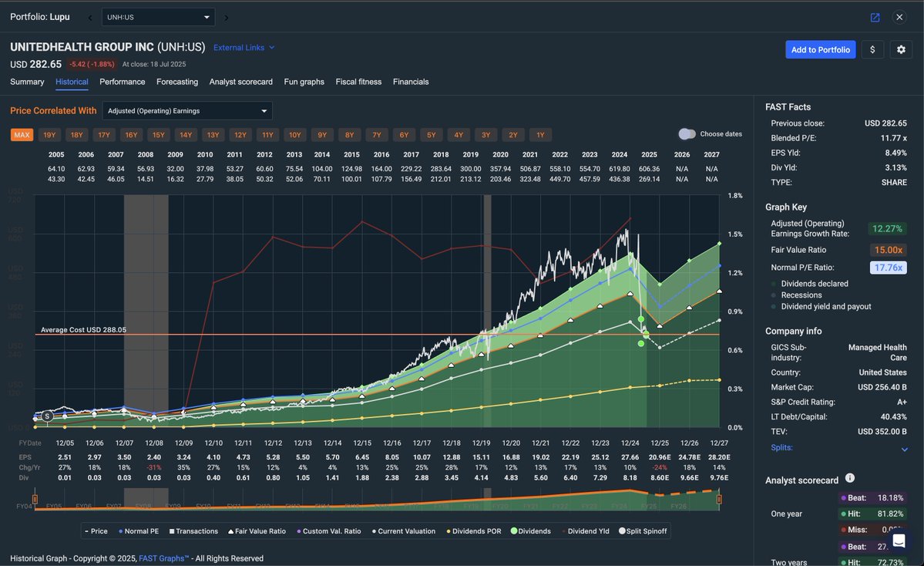Click the Average Cost USD 288.05 label
Screen dimensions: 924x566
[83, 330]
